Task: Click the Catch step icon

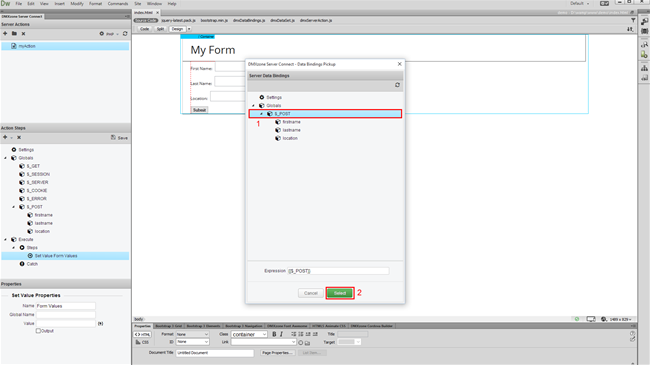Action: coord(22,264)
